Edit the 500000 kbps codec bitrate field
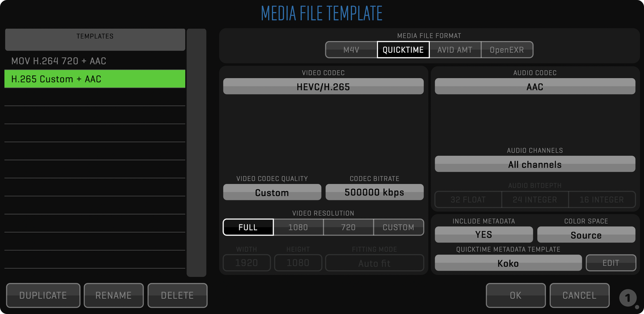 click(x=374, y=192)
